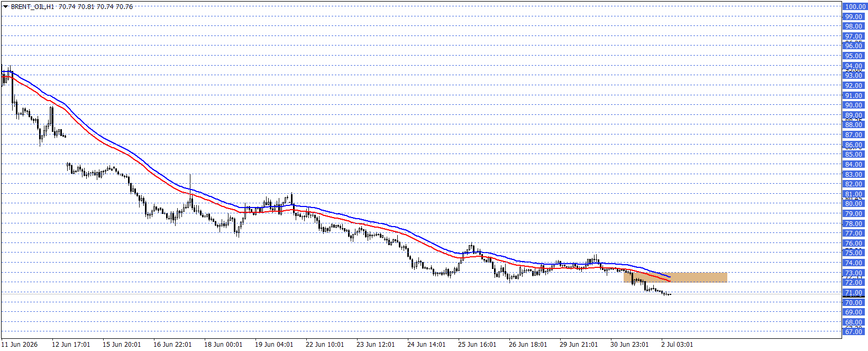Click the 95.00 price level label
This screenshot has width=868, height=351.
click(853, 56)
